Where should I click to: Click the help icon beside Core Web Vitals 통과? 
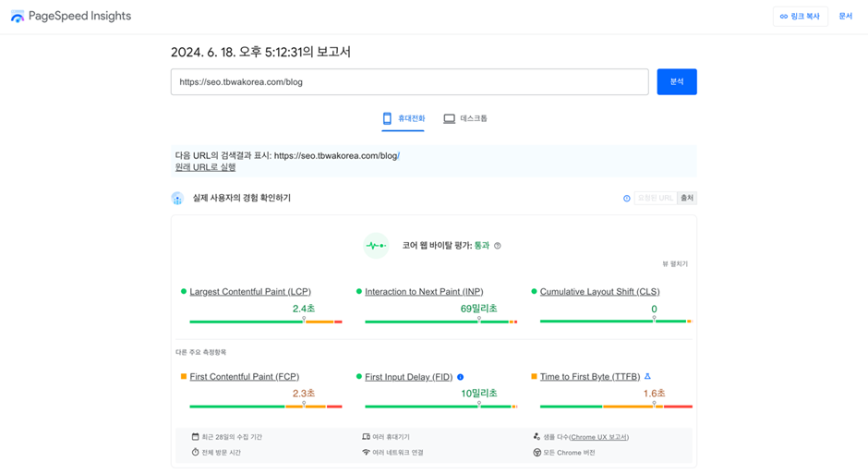tap(498, 246)
